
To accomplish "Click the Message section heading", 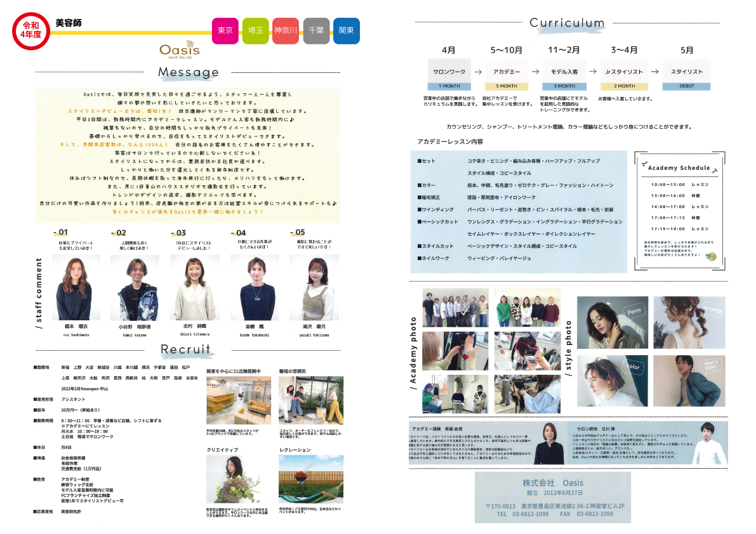I will [x=189, y=72].
